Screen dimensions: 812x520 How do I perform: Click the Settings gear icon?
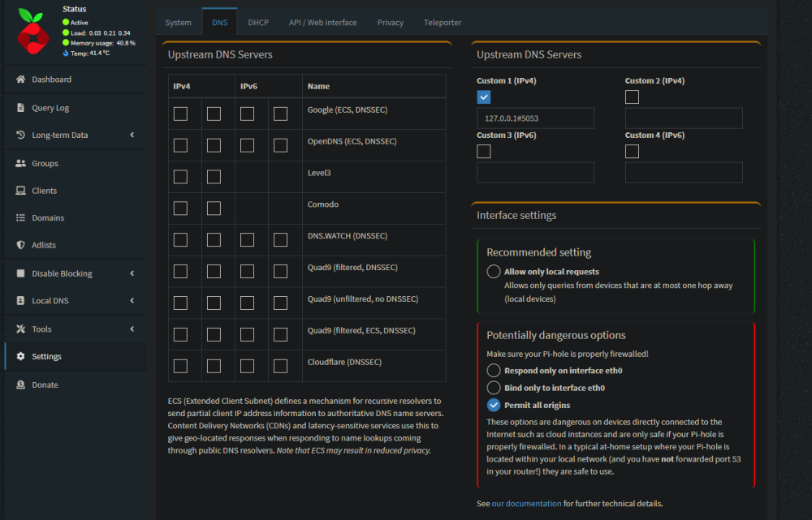coord(21,356)
